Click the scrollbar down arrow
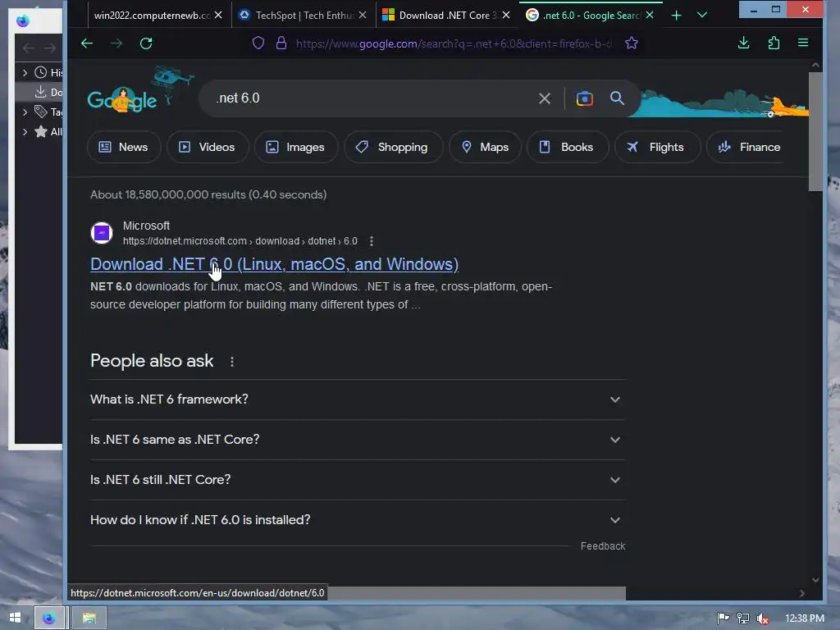This screenshot has height=630, width=840. click(x=815, y=580)
